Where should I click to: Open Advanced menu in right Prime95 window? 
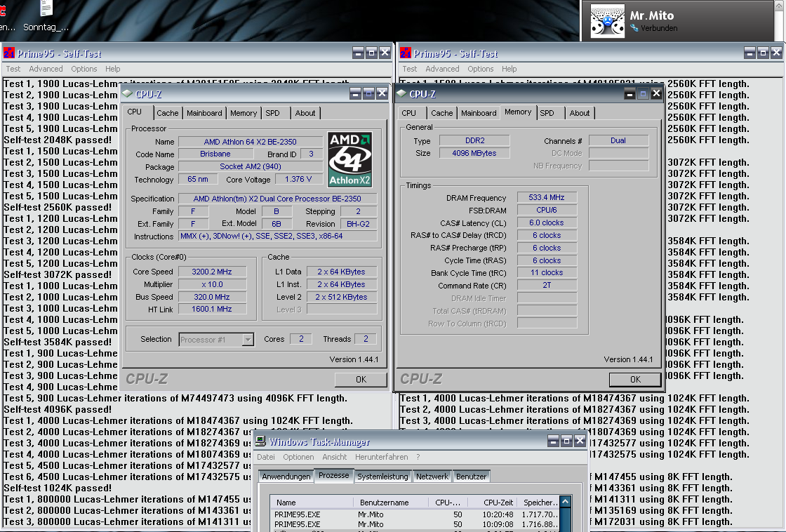coord(442,69)
